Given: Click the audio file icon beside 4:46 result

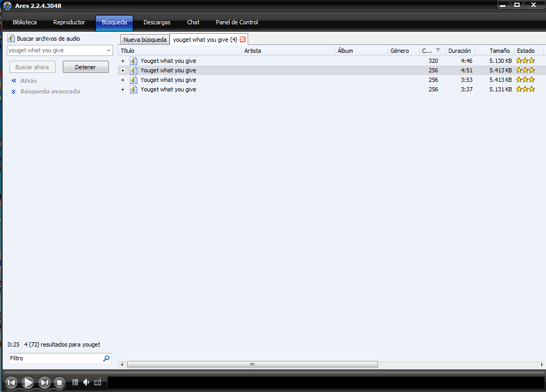Looking at the screenshot, I should coord(134,61).
